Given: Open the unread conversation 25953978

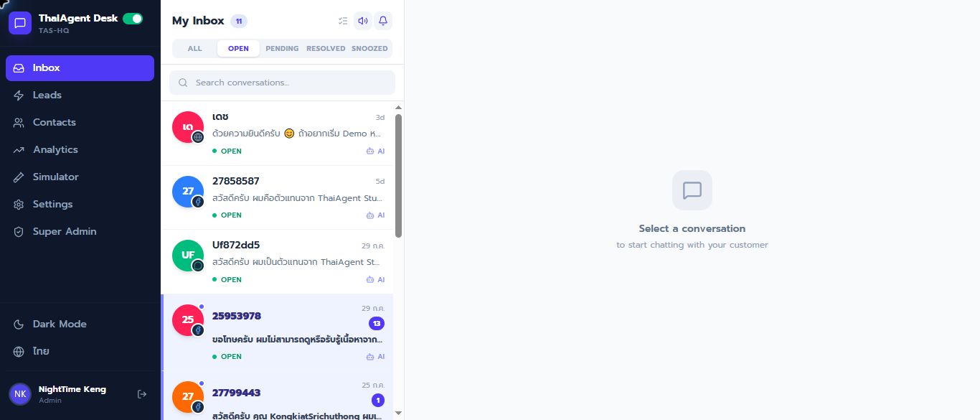Looking at the screenshot, I should 277,332.
